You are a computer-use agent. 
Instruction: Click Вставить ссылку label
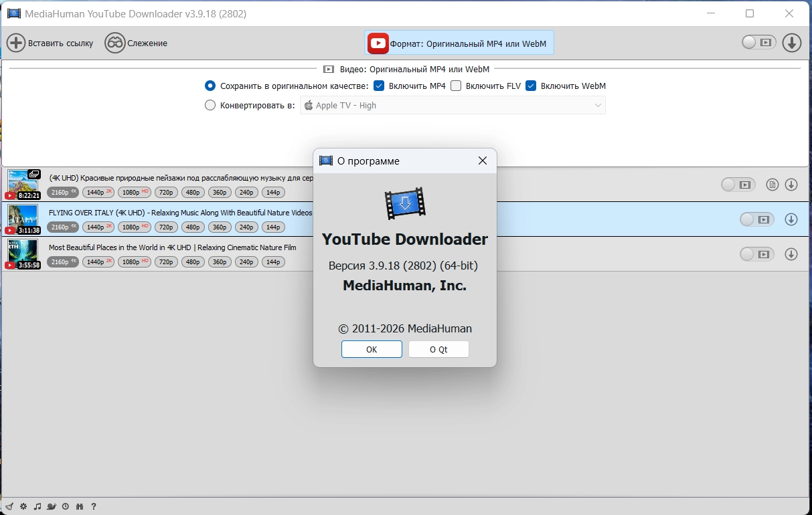(x=60, y=43)
